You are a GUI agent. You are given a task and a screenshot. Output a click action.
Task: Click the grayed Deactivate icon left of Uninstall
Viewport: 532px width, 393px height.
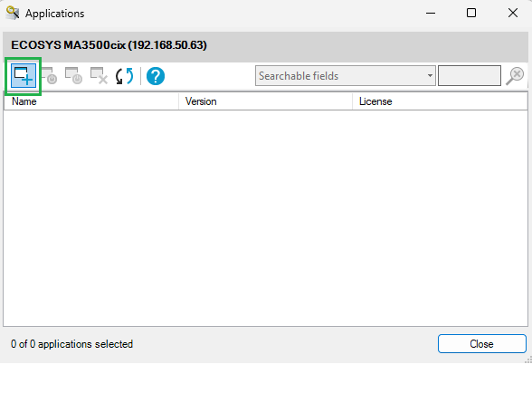coord(74,76)
